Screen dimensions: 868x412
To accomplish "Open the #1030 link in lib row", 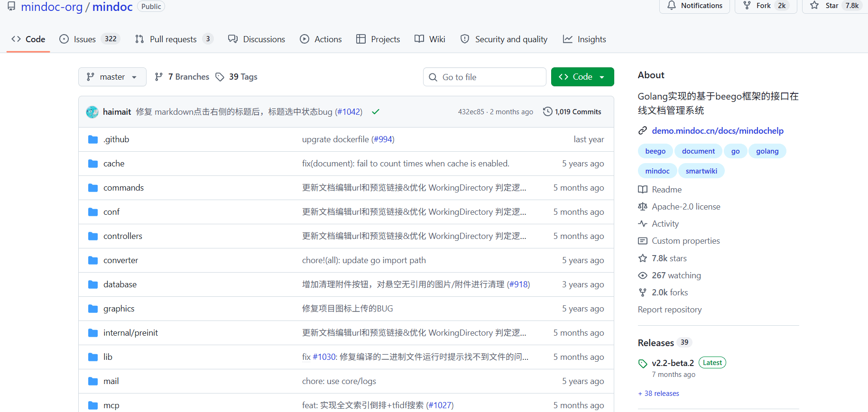I will pos(324,357).
